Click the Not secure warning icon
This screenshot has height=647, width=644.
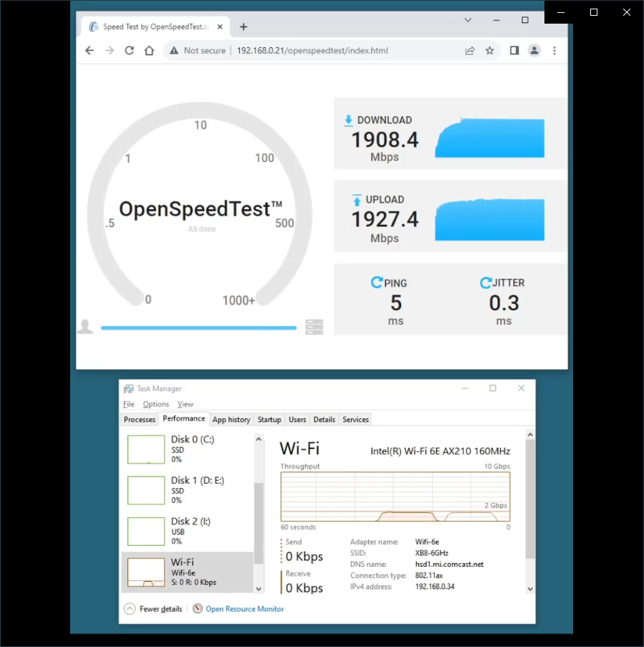pos(174,50)
